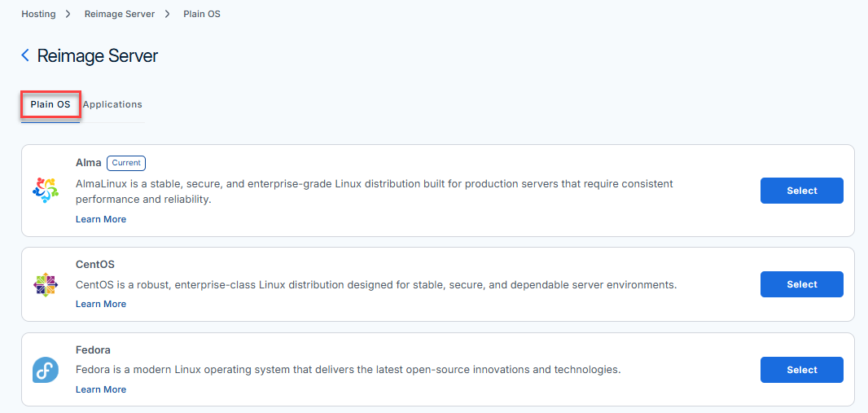Image resolution: width=868 pixels, height=413 pixels.
Task: Click Plain OS in the breadcrumb
Action: 202,14
